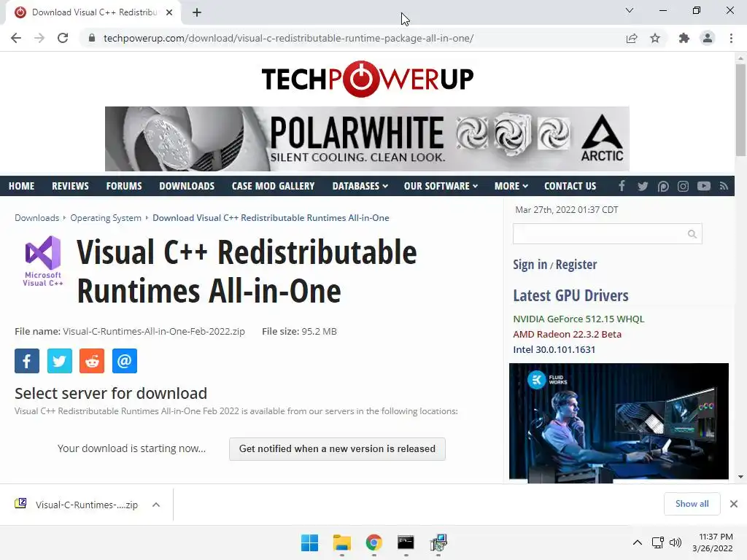Open the Windows Start menu
The height and width of the screenshot is (560, 747).
coord(309,542)
